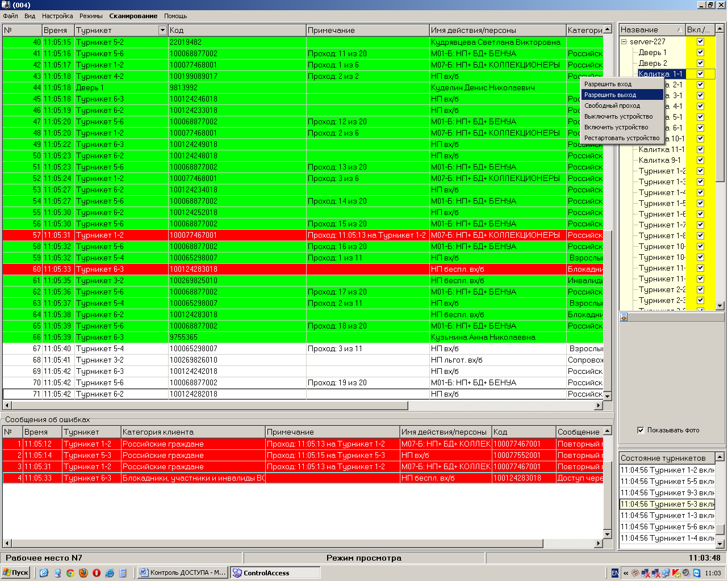The image size is (728, 581).
Task: Select Разрешить выход in context menu
Action: [x=622, y=95]
